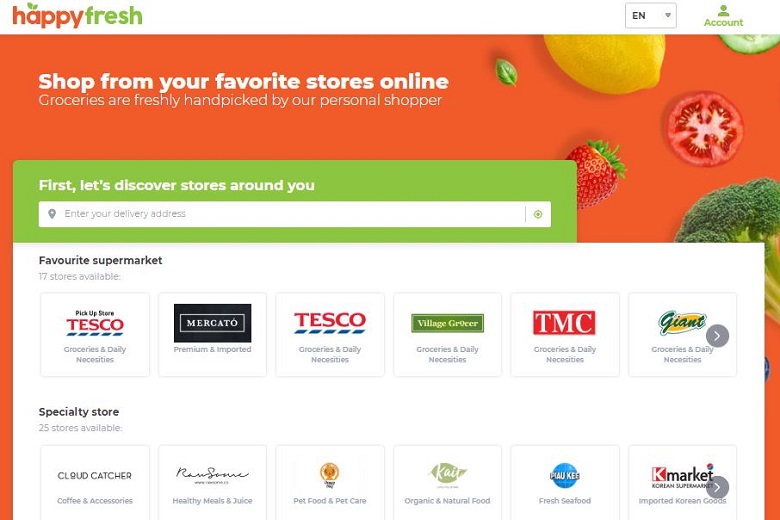
Task: Click the delivery address input field
Action: click(294, 214)
